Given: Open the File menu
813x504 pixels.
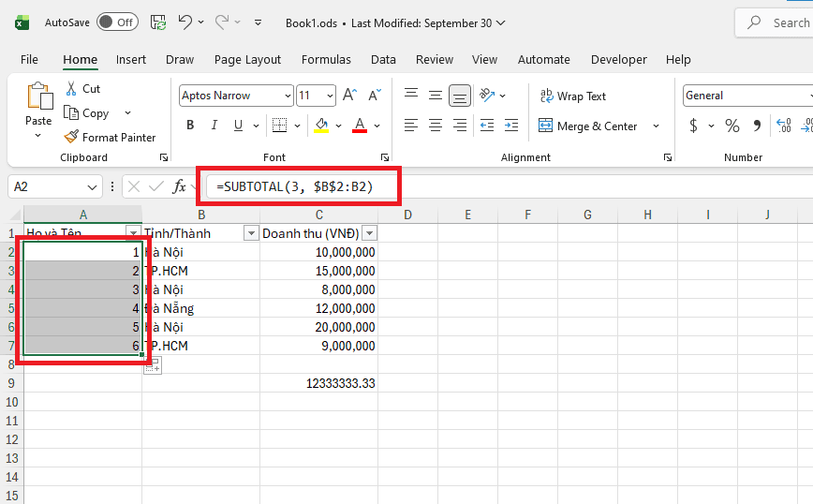Looking at the screenshot, I should [29, 60].
